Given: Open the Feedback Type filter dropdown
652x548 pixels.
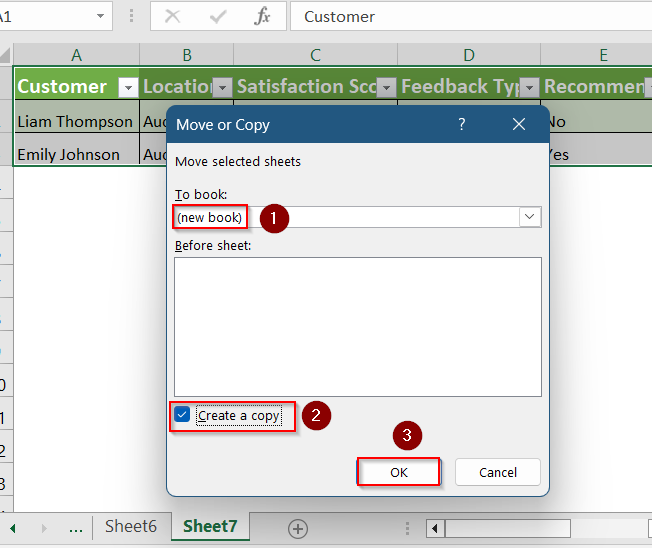Looking at the screenshot, I should (529, 87).
